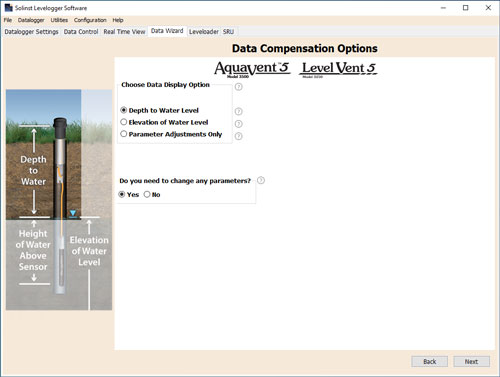Click help icon next to Elevation of Water Level
Image resolution: width=500 pixels, height=377 pixels.
(x=238, y=124)
